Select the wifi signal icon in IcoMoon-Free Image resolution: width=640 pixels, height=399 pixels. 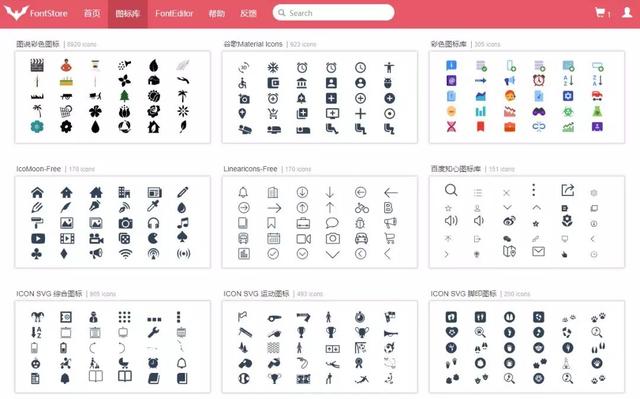pyautogui.click(x=125, y=254)
